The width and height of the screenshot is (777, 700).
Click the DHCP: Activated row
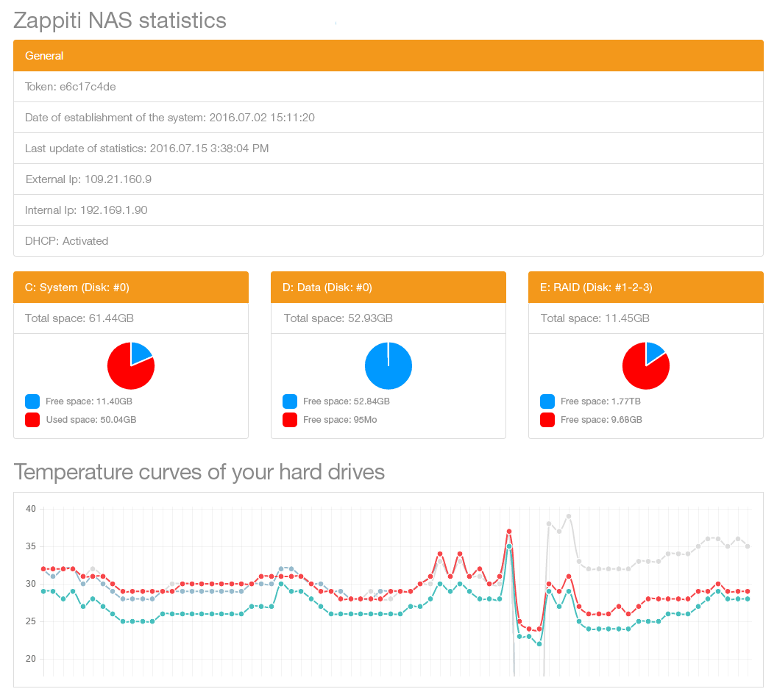click(x=388, y=241)
